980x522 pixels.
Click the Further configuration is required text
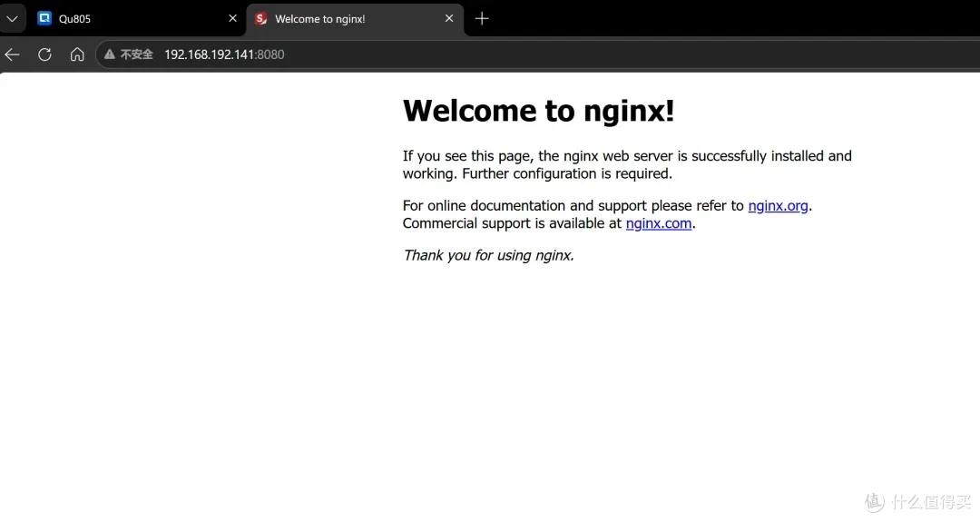[x=567, y=173]
